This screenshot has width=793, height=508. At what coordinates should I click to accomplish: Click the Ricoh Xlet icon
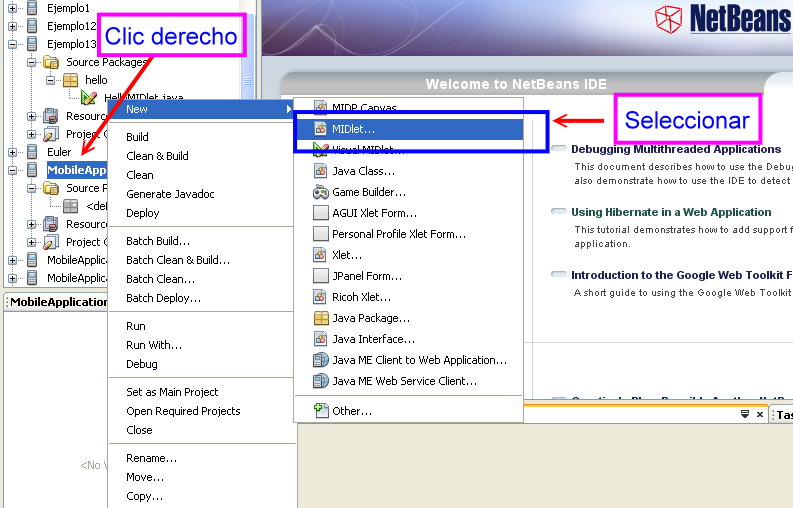320,297
